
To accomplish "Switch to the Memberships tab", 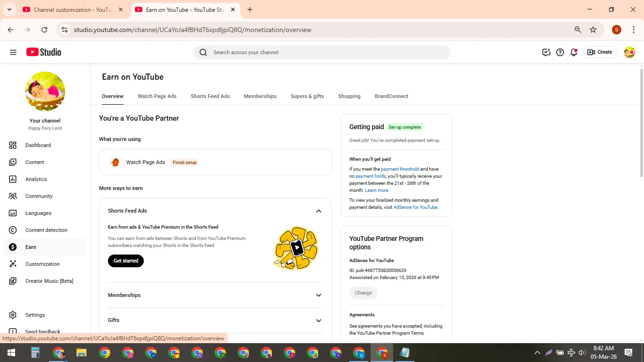I will coord(260,96).
